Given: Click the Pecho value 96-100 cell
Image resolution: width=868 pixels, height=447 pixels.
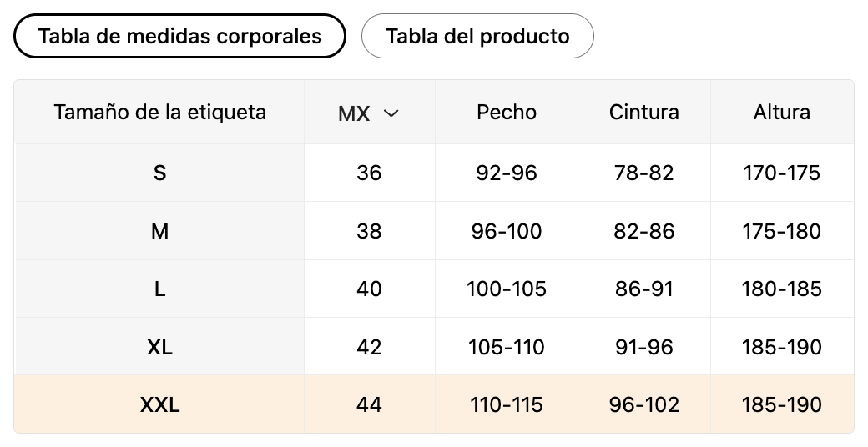Looking at the screenshot, I should coord(507,231).
